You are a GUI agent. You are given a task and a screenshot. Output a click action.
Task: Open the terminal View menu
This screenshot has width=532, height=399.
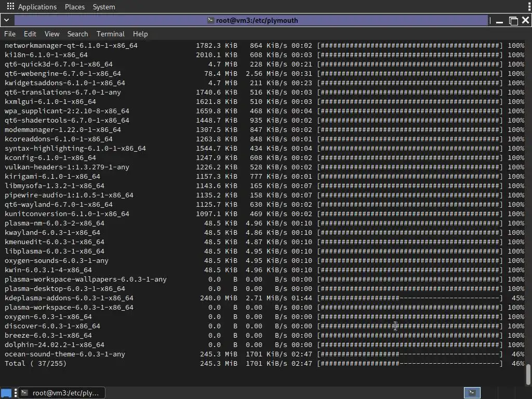tap(52, 34)
